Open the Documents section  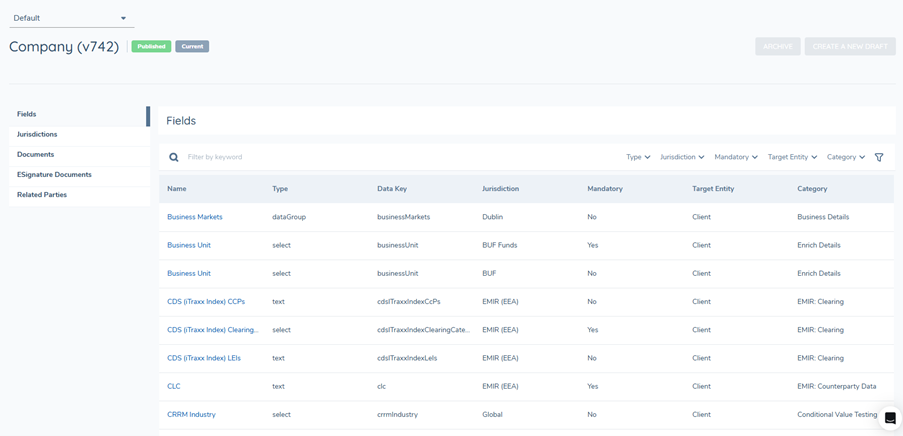click(x=35, y=154)
